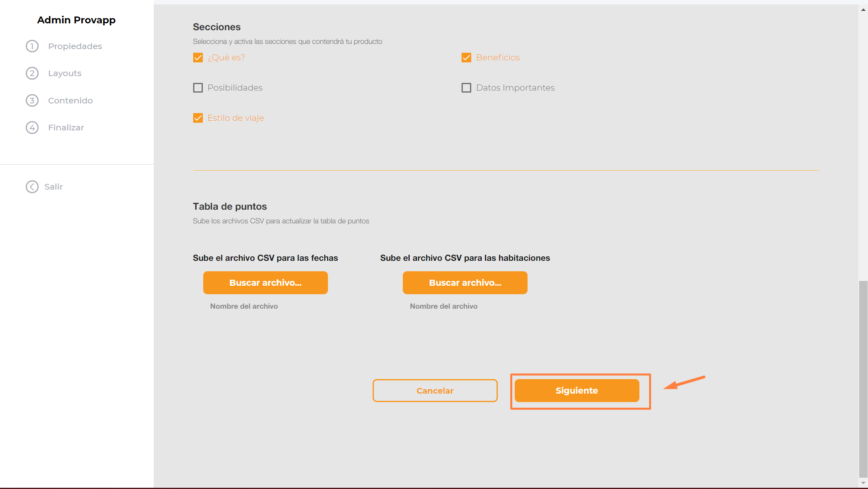
Task: Browse CSV file for fechas
Action: [265, 283]
